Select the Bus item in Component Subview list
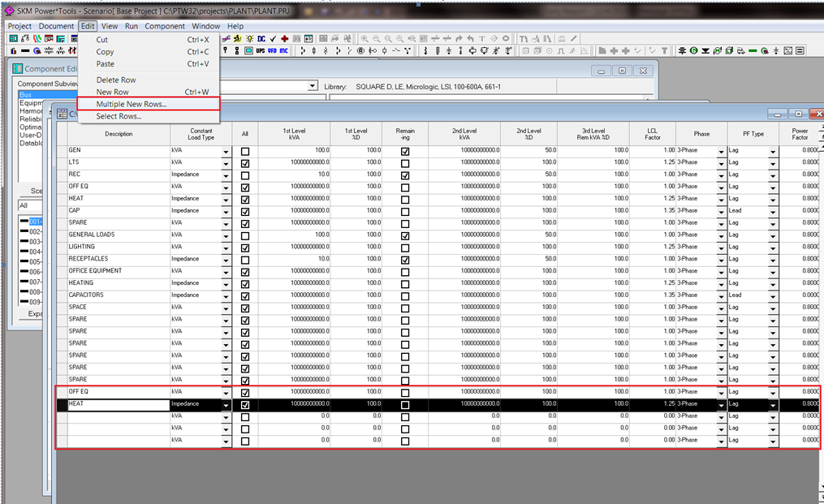 [25, 94]
